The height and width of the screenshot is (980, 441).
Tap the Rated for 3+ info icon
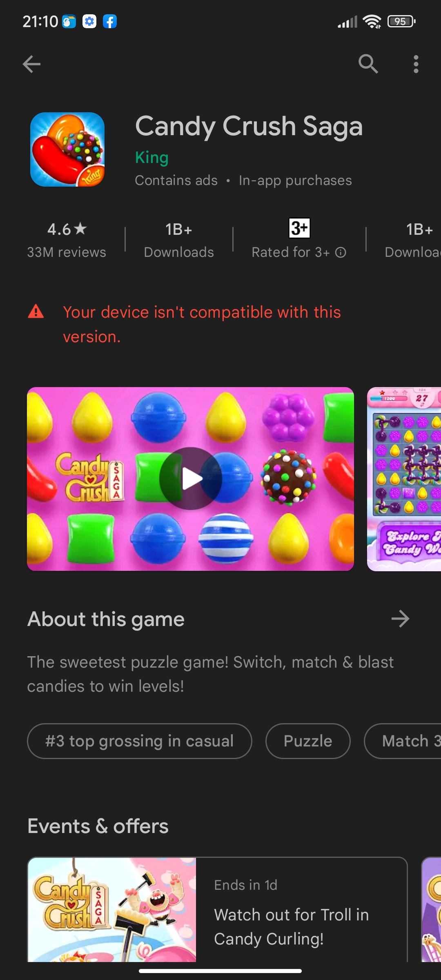point(341,253)
